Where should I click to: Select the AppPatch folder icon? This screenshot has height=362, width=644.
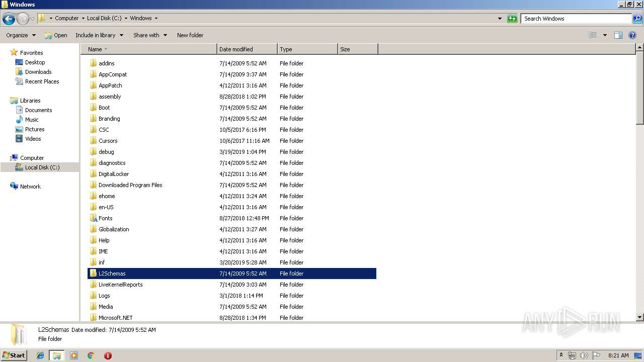[x=93, y=85]
